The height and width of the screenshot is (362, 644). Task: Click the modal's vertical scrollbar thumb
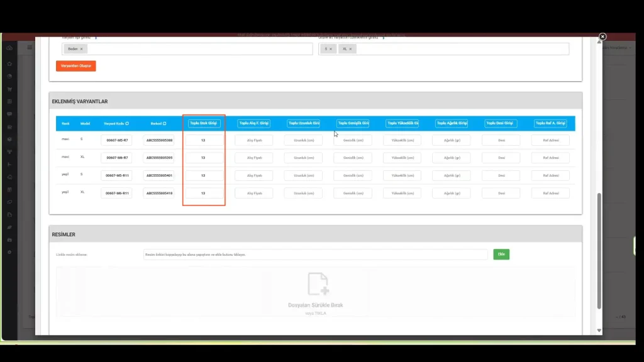tap(599, 251)
